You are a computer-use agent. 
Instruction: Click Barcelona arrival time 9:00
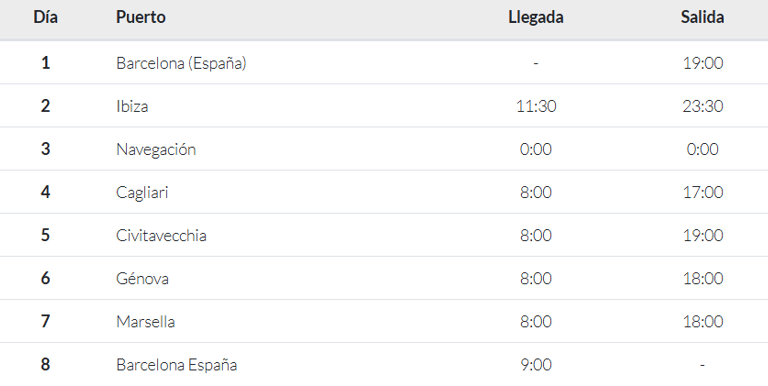[x=536, y=365]
